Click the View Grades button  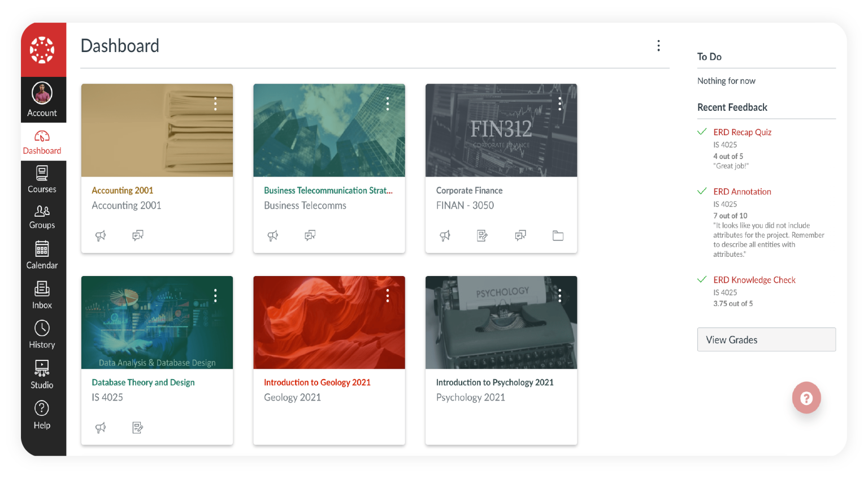[766, 339]
